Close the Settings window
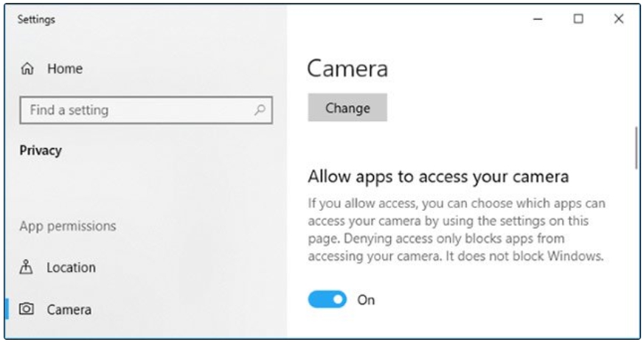The width and height of the screenshot is (644, 345). pyautogui.click(x=619, y=20)
